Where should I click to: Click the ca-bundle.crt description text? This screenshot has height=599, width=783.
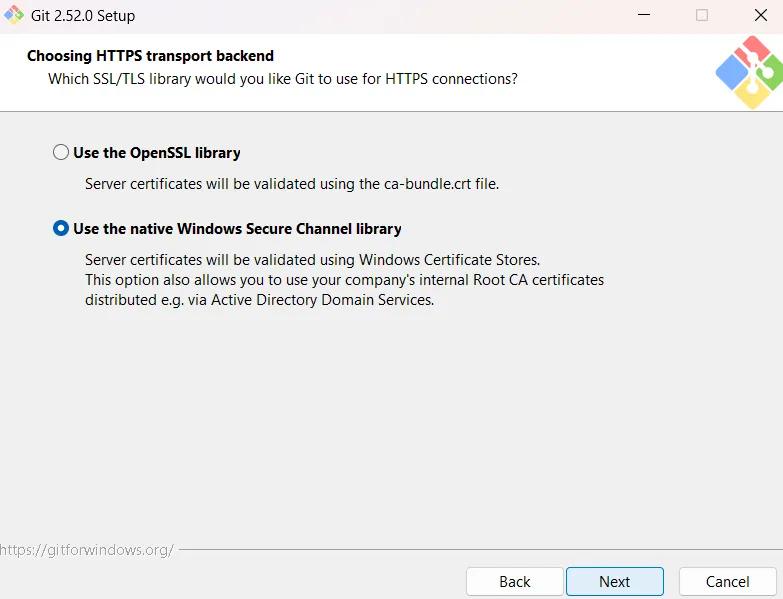click(x=291, y=184)
